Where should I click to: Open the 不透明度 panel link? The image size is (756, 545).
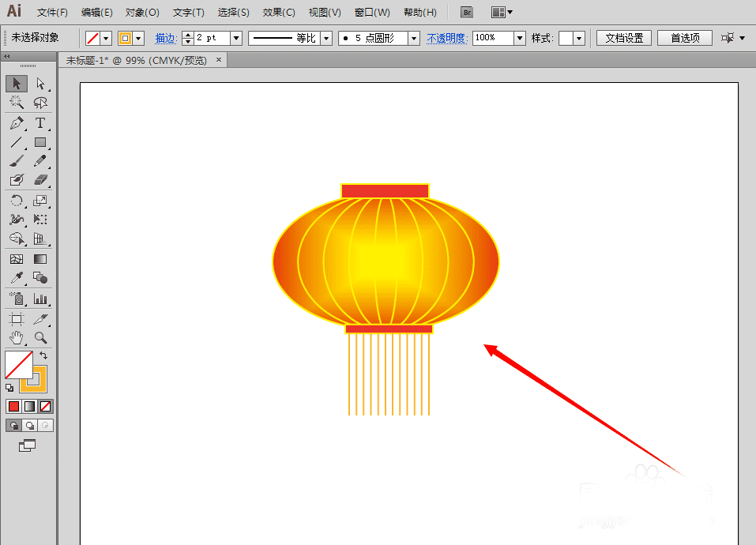446,38
